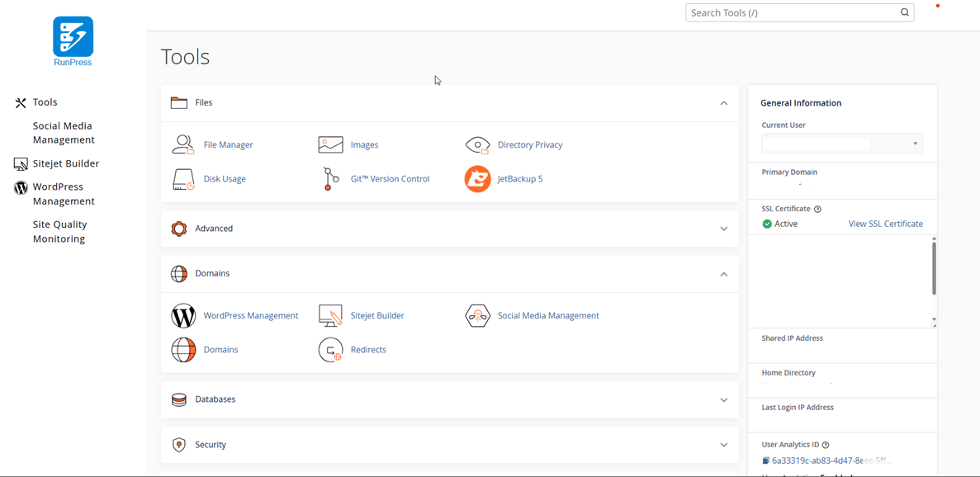Open Git Version Control icon

[x=330, y=179]
